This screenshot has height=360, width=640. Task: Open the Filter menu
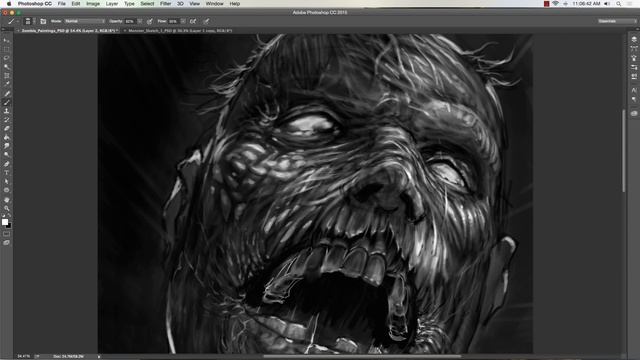point(166,4)
